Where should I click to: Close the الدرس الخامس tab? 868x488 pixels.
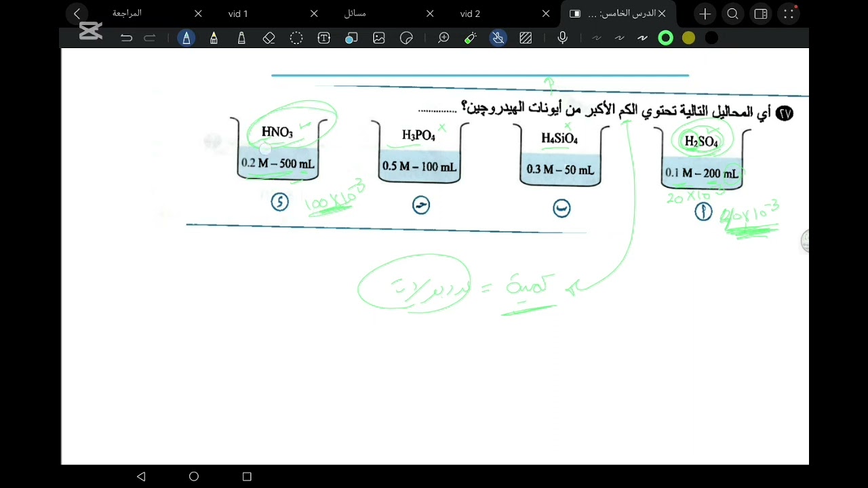point(662,14)
